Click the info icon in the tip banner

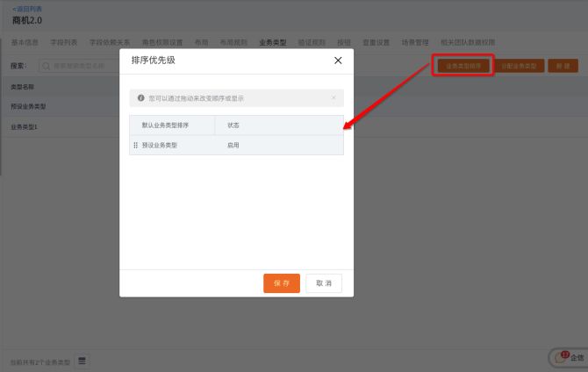pos(140,98)
